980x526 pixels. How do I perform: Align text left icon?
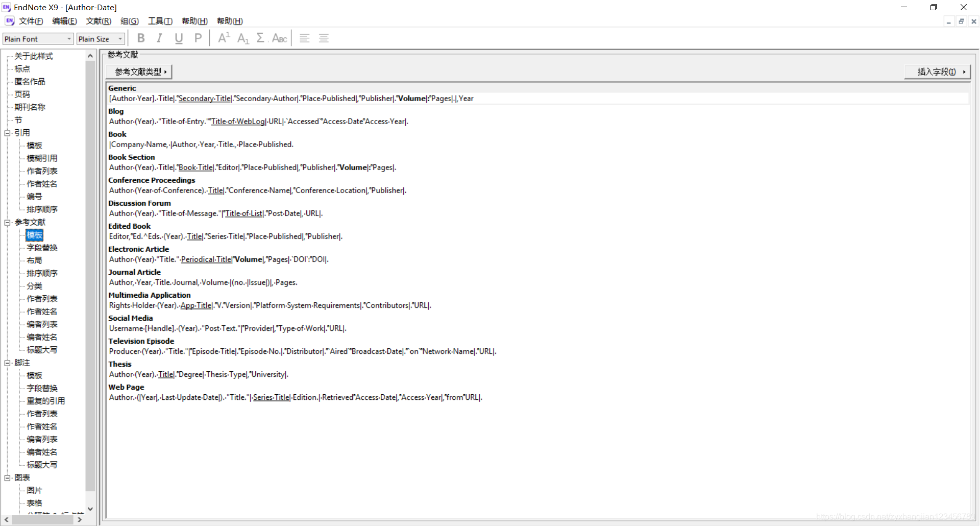tap(305, 38)
